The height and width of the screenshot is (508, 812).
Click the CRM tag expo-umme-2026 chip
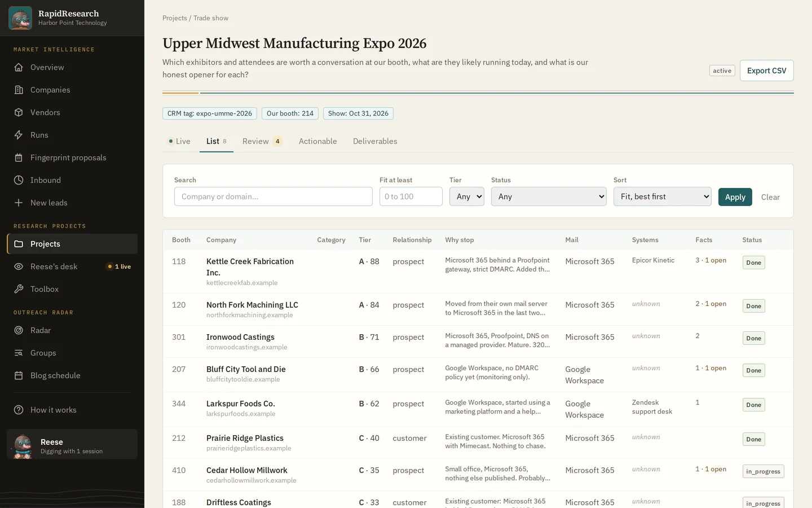click(x=210, y=113)
